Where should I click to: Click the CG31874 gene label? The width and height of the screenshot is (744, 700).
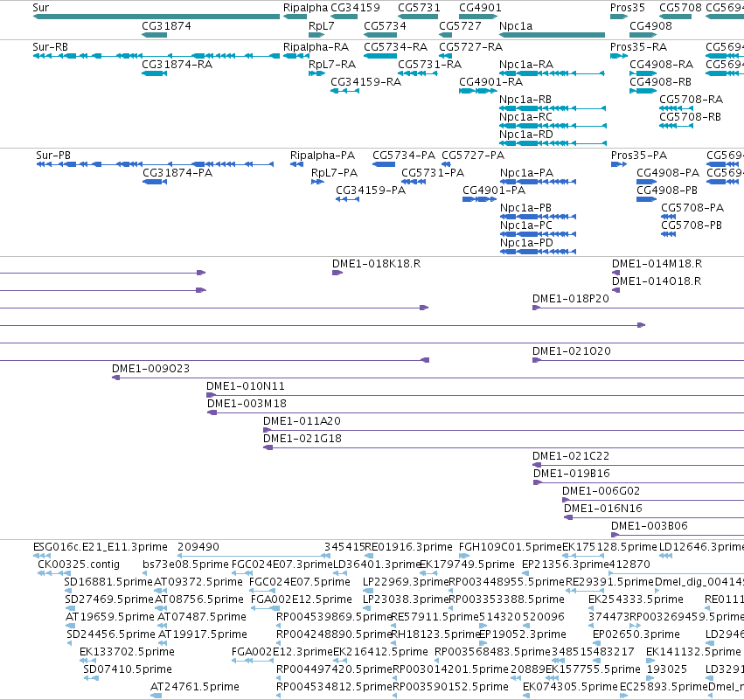(x=166, y=25)
